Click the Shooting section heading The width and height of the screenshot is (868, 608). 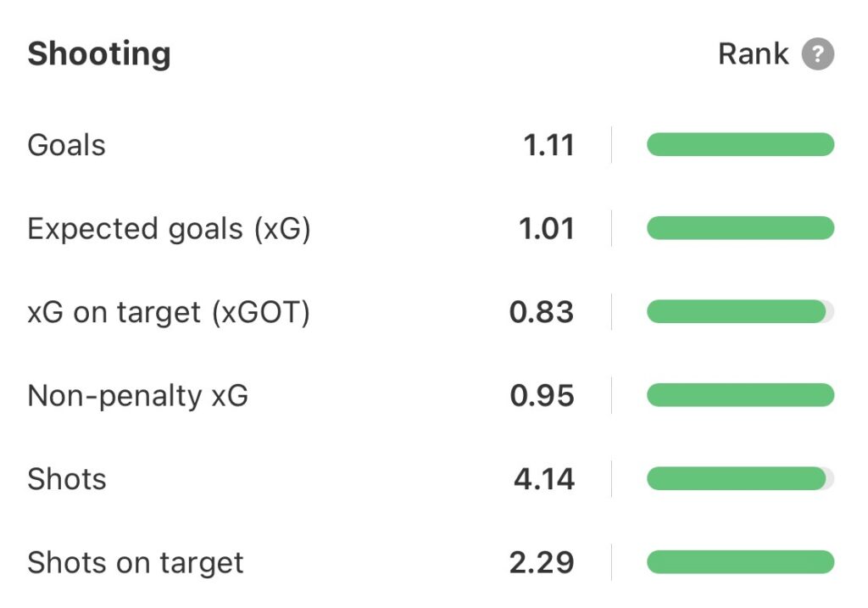point(99,54)
